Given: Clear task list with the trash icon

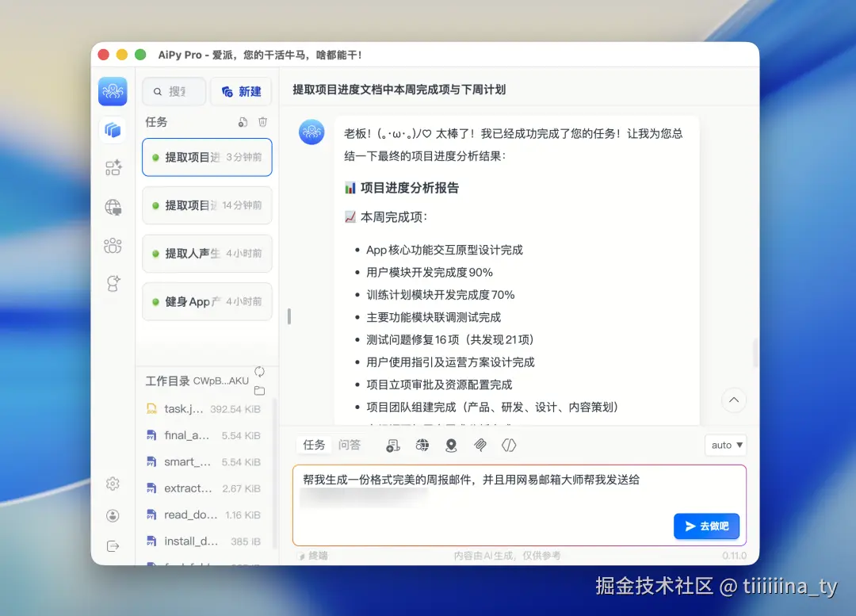Looking at the screenshot, I should [262, 122].
